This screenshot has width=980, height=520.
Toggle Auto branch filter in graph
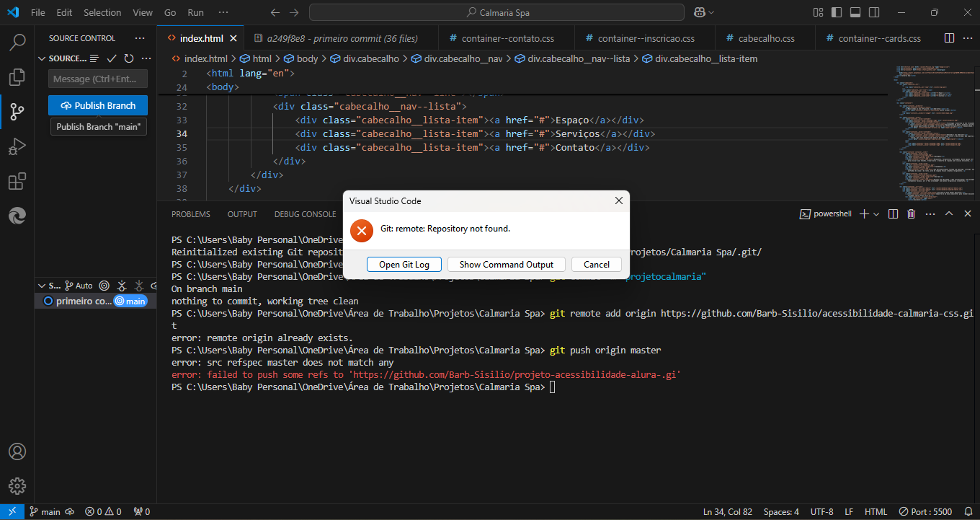(79, 286)
